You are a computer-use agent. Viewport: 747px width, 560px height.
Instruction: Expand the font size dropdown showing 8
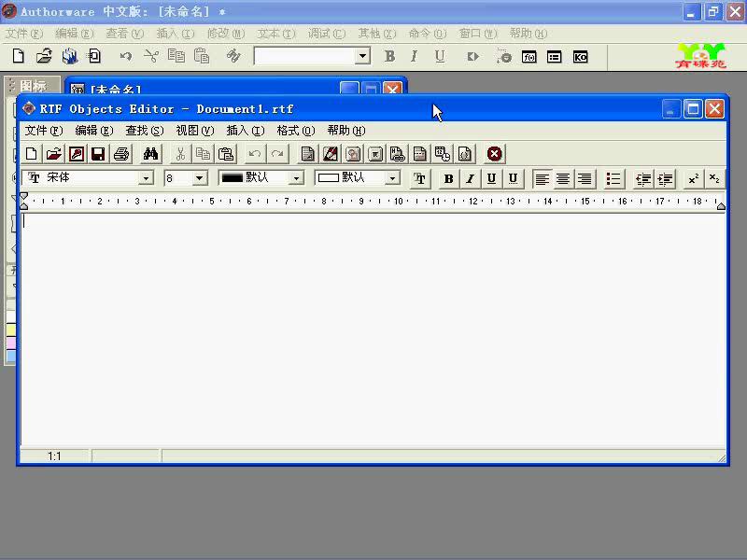[x=200, y=178]
